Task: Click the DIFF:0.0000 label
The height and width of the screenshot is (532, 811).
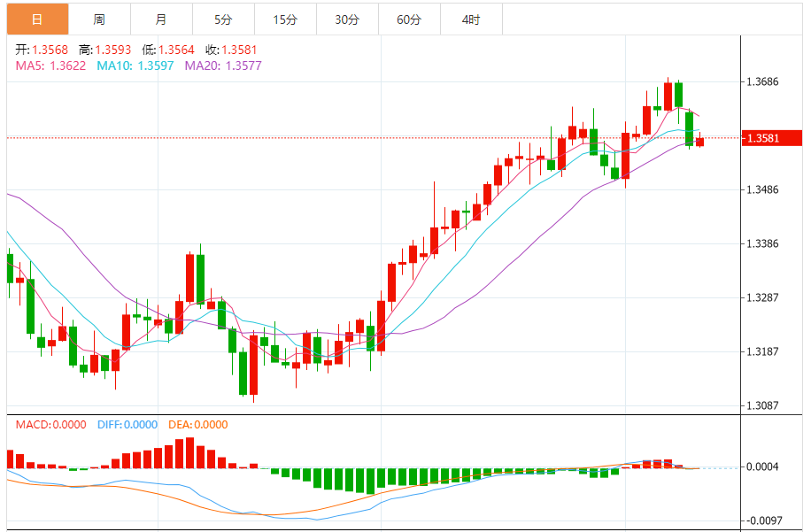Action: [x=127, y=425]
